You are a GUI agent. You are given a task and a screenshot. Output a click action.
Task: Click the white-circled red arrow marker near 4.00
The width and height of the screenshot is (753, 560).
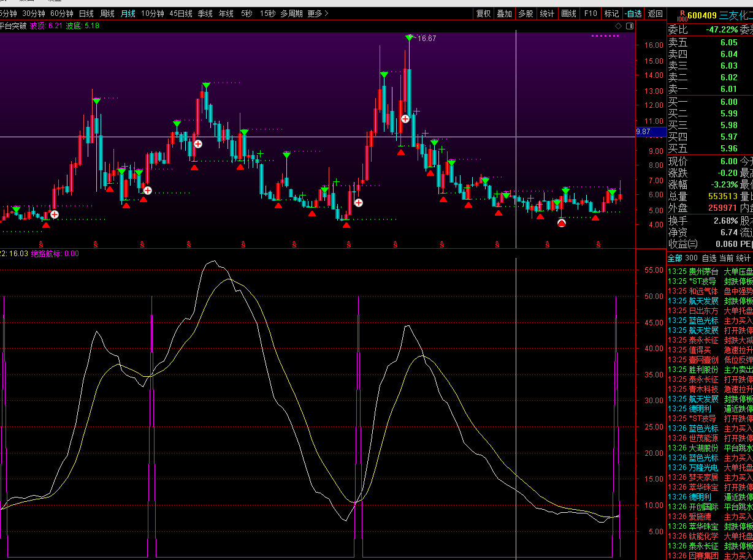pyautogui.click(x=561, y=223)
